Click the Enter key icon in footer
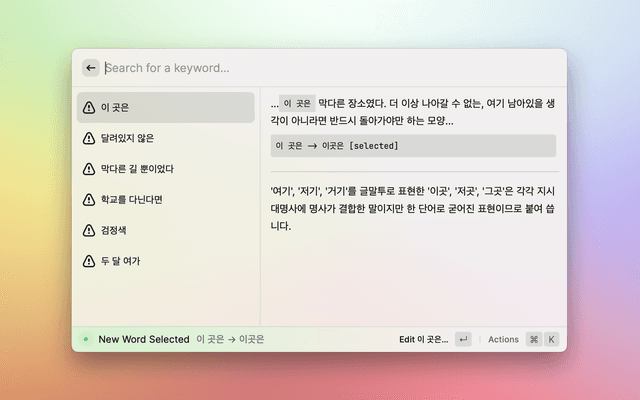This screenshot has width=640, height=400. [463, 339]
